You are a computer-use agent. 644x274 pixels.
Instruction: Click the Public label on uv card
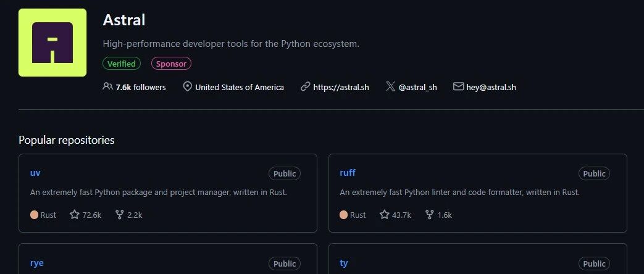(x=285, y=173)
